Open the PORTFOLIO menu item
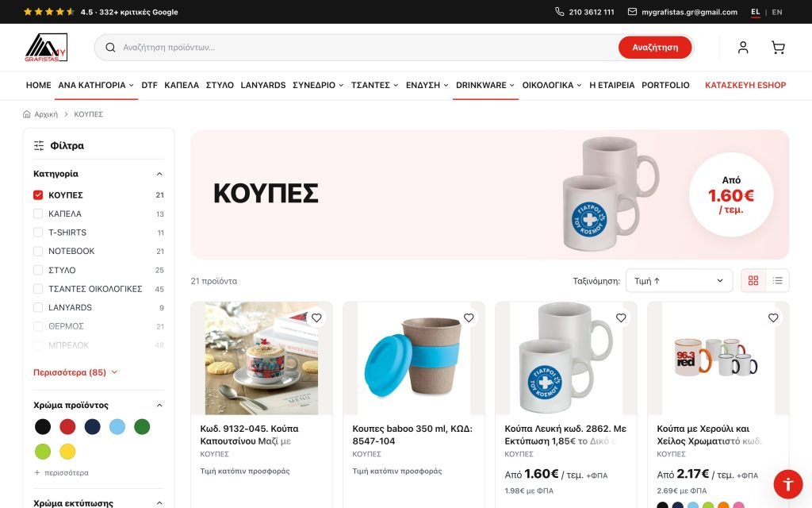Screen dimensions: 812x508 coord(665,85)
